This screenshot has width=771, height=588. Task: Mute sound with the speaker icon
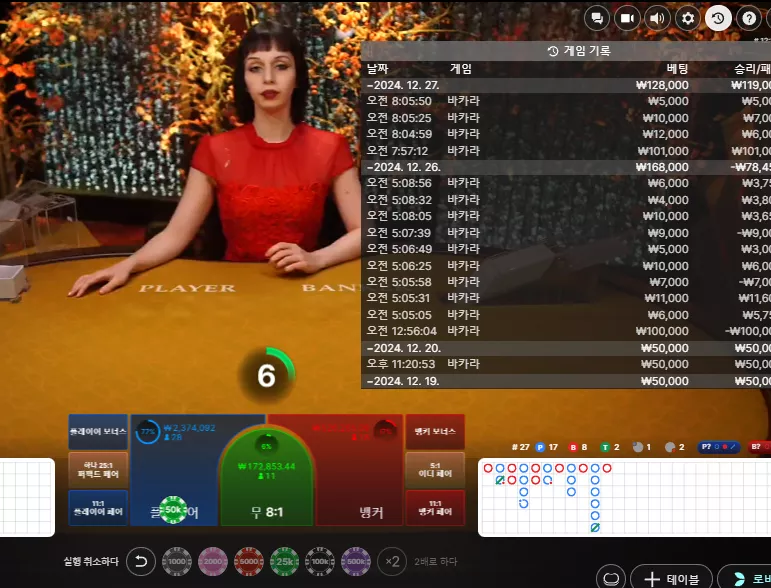pyautogui.click(x=657, y=18)
